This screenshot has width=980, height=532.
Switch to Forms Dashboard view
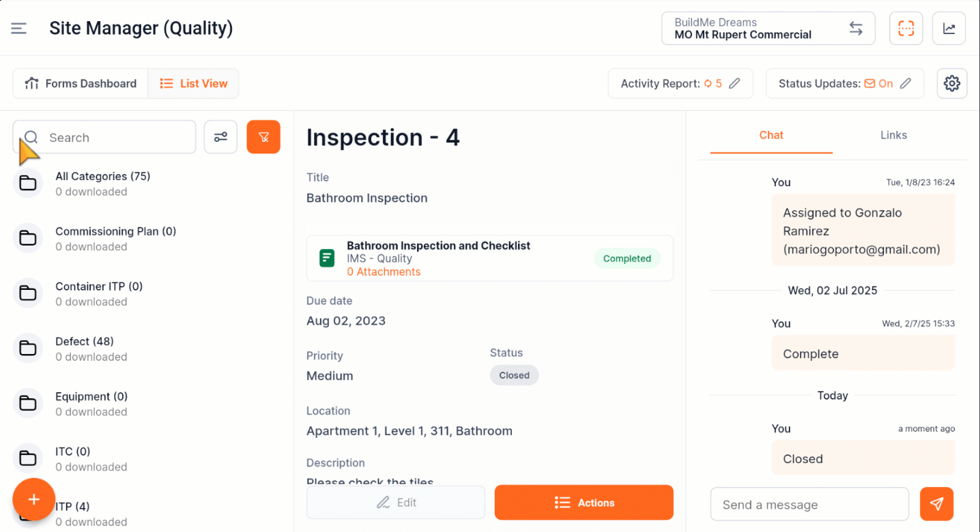pyautogui.click(x=81, y=84)
